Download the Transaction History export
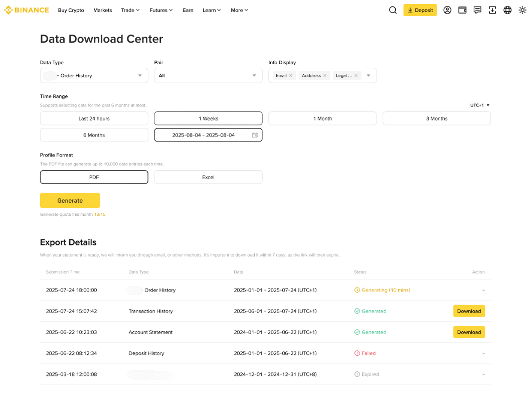 (469, 311)
